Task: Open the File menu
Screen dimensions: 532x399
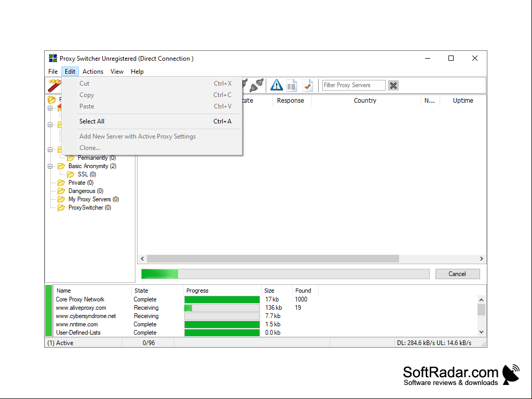Action: click(x=53, y=72)
